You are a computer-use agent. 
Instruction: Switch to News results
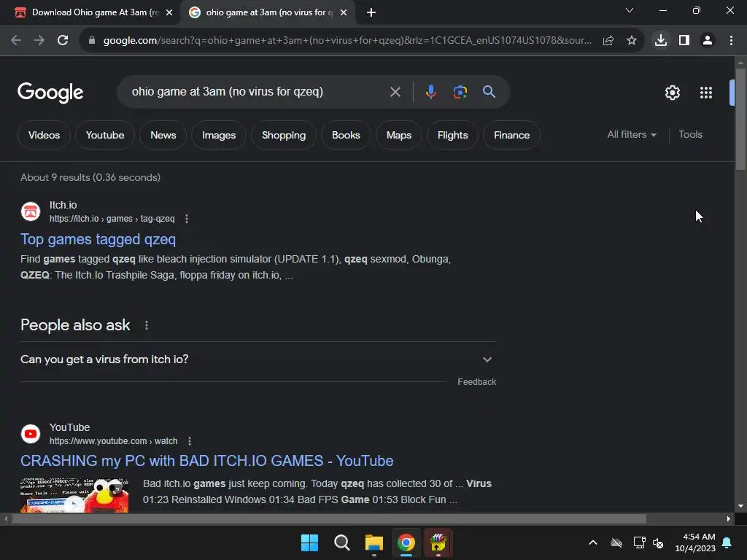pyautogui.click(x=163, y=135)
